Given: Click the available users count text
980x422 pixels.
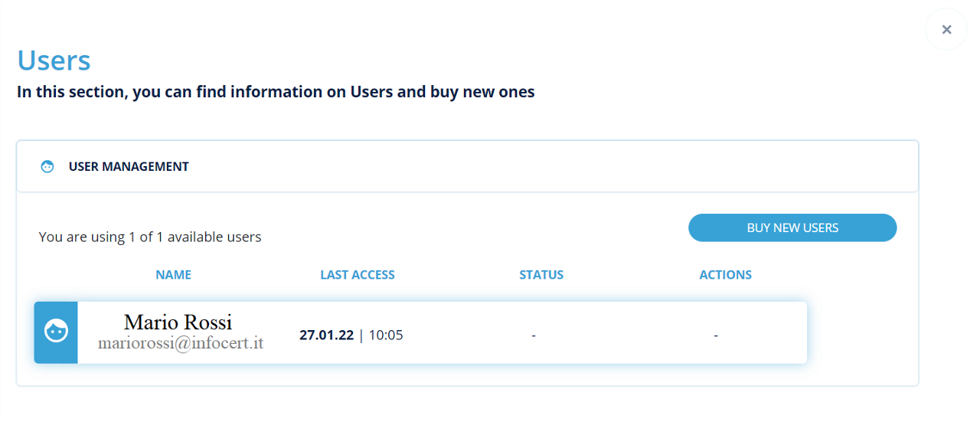Looking at the screenshot, I should (150, 237).
